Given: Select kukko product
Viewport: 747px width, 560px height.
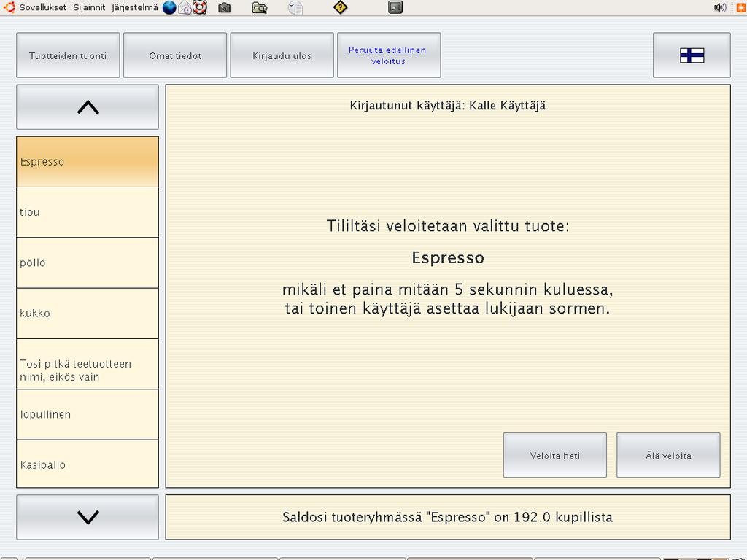Looking at the screenshot, I should pyautogui.click(x=88, y=314).
